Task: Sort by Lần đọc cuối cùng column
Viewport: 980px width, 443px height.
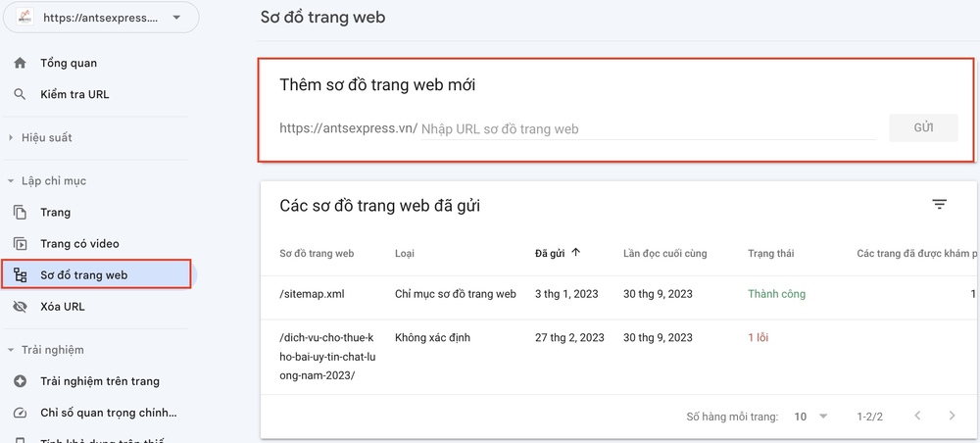Action: click(665, 253)
